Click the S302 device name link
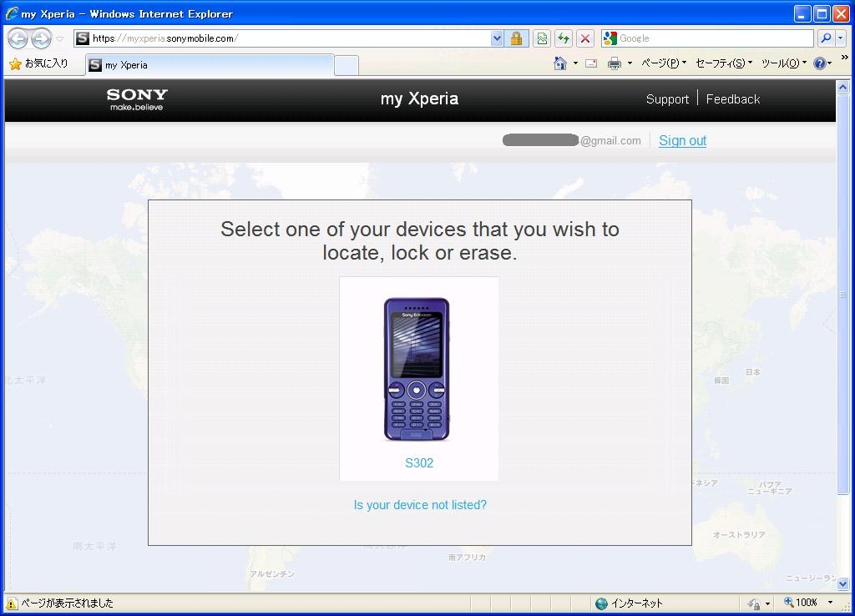This screenshot has height=616, width=855. tap(419, 462)
